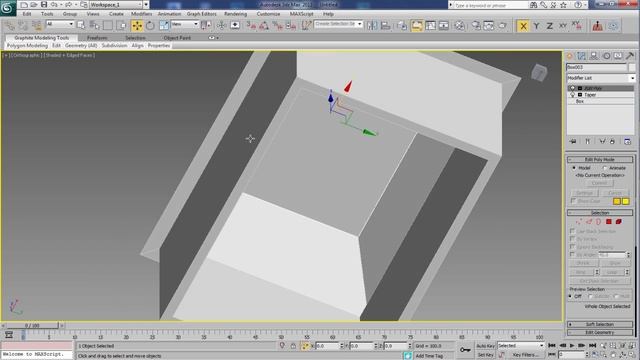This screenshot has height=360, width=640.
Task: Switch to the Freeform ribbon tab
Action: click(97, 38)
